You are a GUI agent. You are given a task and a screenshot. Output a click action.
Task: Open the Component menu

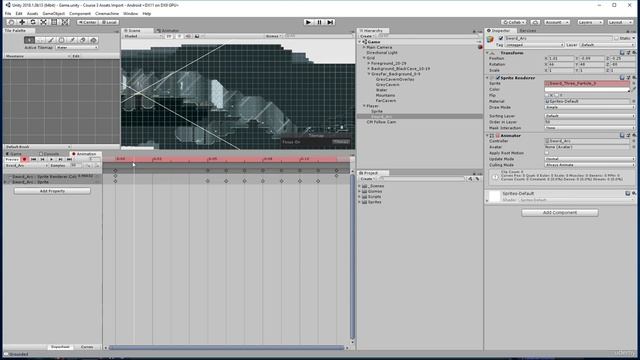(x=80, y=13)
